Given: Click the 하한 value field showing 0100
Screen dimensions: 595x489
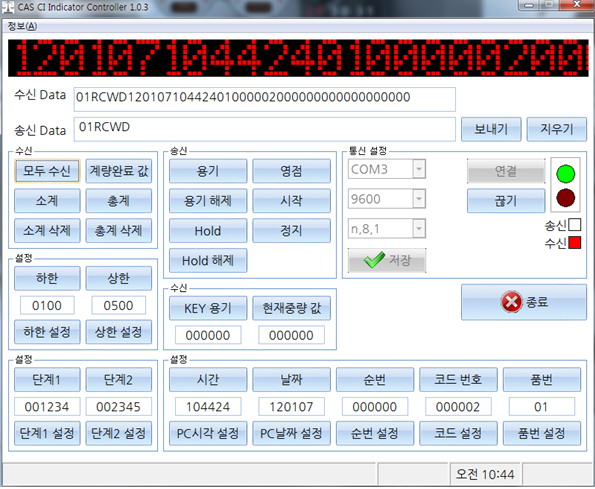Looking at the screenshot, I should click(47, 305).
